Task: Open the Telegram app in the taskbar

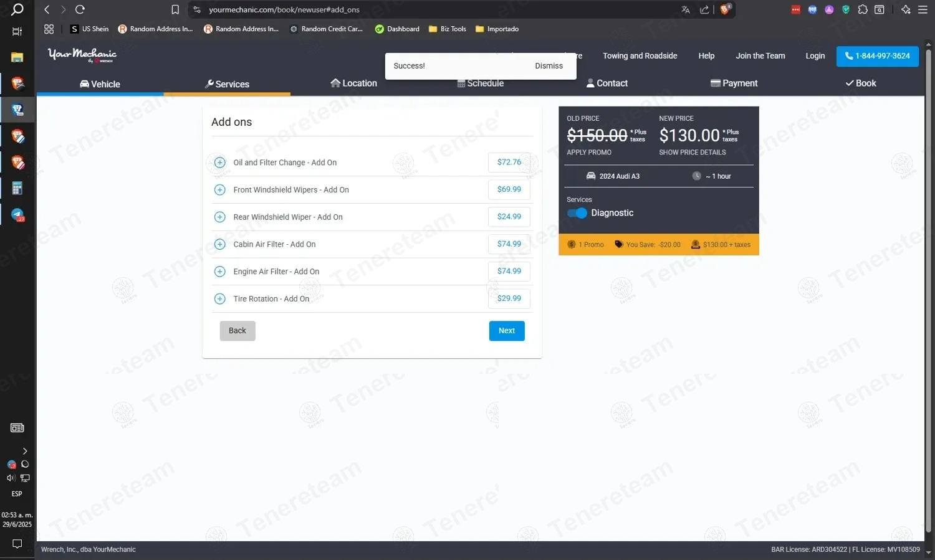Action: click(x=17, y=215)
